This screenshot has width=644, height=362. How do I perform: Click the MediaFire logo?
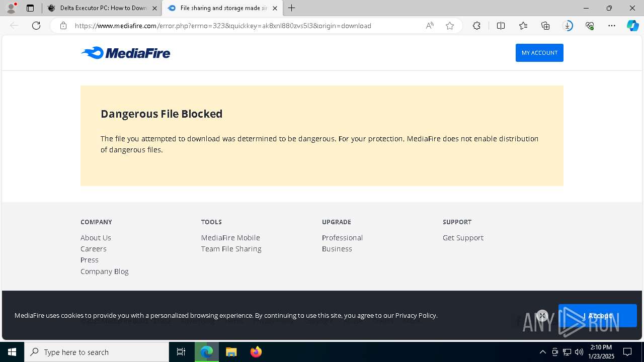pyautogui.click(x=125, y=53)
